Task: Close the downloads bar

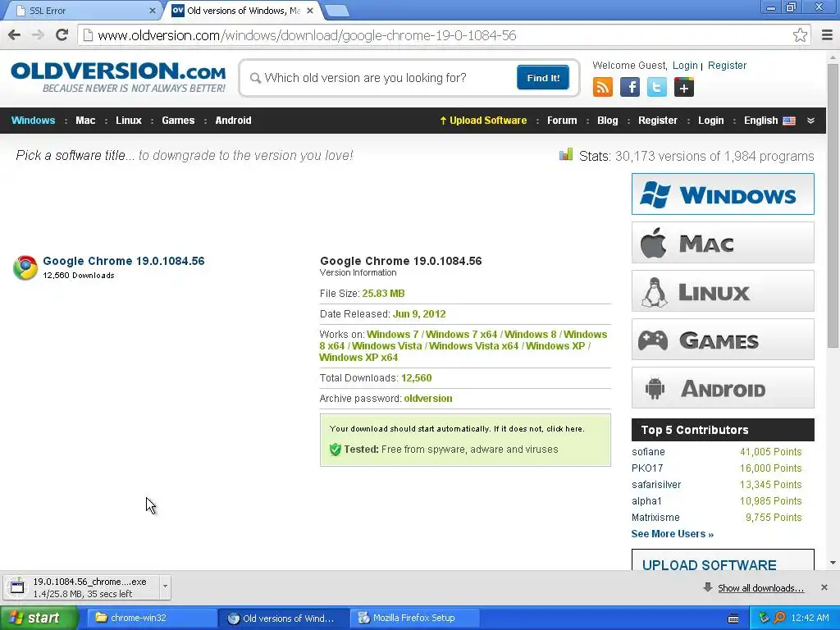Action: (824, 587)
